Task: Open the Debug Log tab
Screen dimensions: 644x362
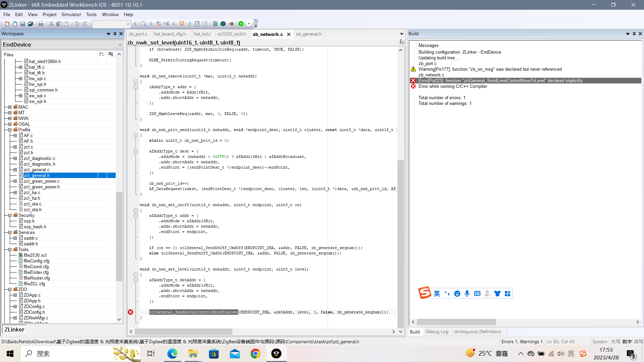Action: 437,332
